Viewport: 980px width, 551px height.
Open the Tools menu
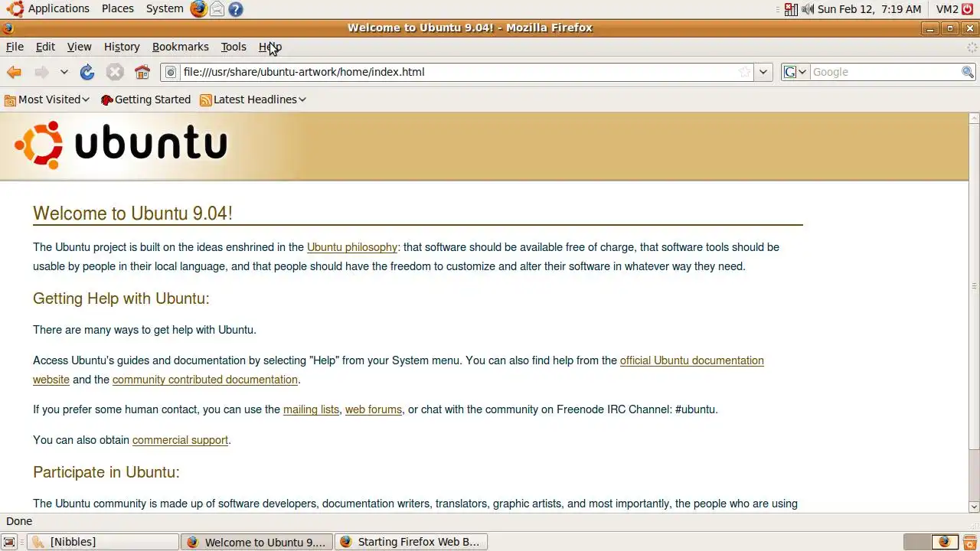click(x=234, y=47)
